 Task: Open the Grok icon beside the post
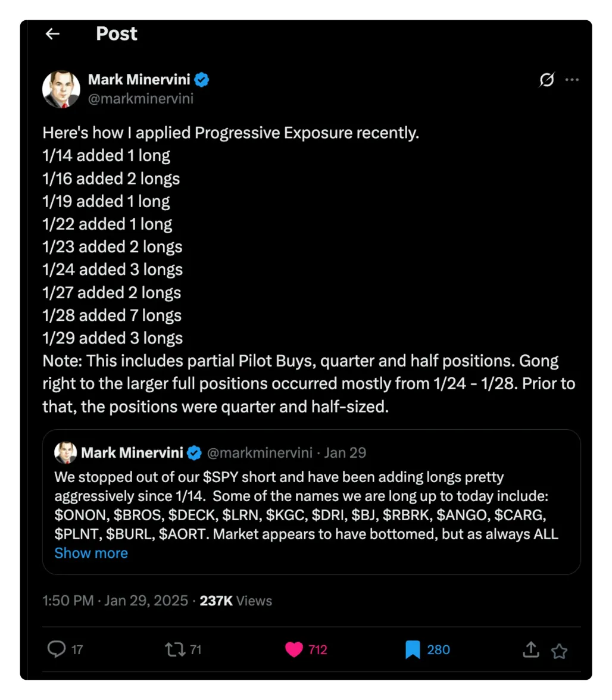[547, 80]
